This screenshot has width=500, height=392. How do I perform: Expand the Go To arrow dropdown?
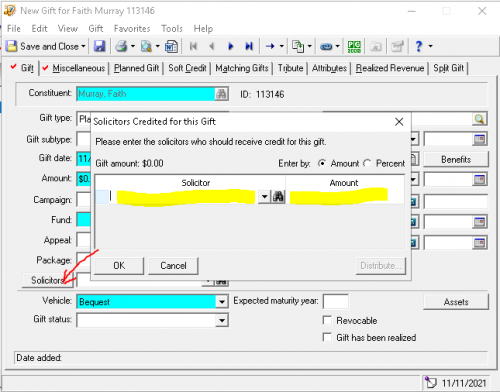point(282,46)
